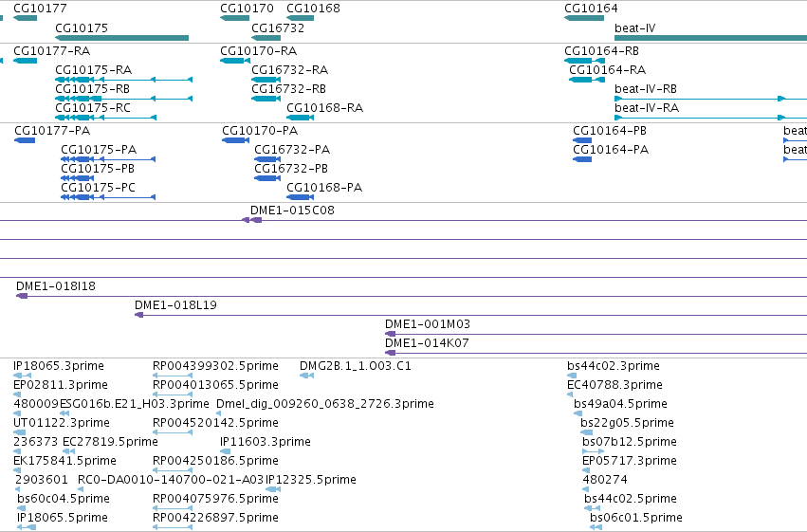Click the ESG016b.E21_H03.3prime label
807x532 pixels.
pos(135,404)
